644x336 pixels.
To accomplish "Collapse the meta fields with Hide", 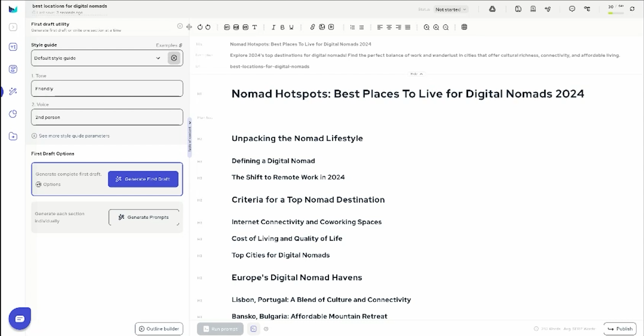I will pos(416,74).
